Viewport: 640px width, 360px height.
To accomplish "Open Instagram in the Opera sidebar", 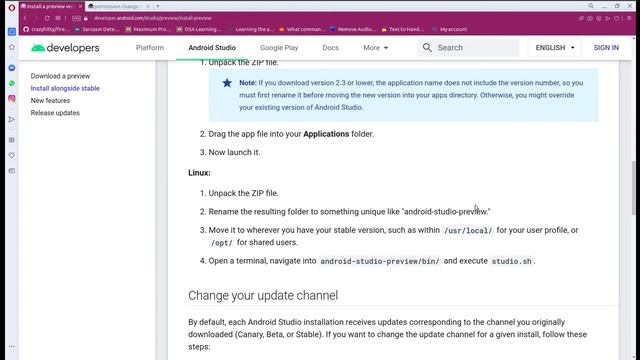I will [11, 99].
